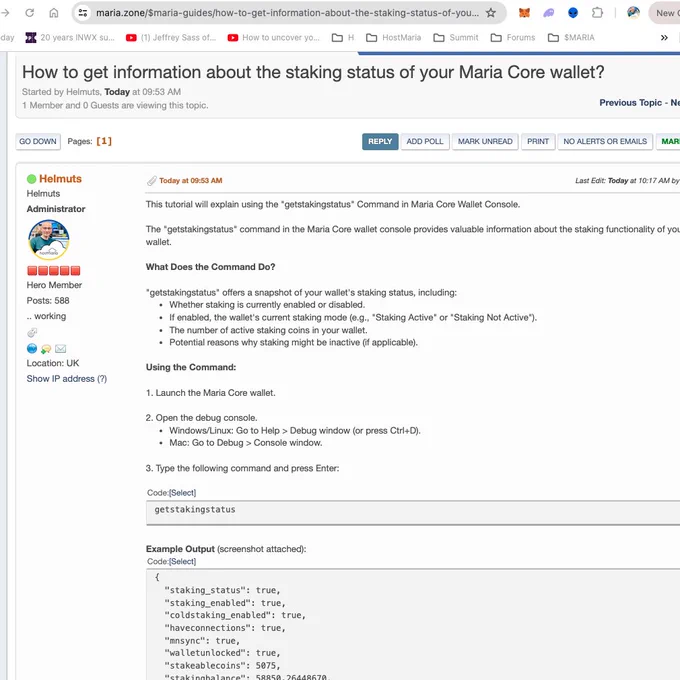
Task: Open the H bookmarks folder
Action: [x=343, y=38]
